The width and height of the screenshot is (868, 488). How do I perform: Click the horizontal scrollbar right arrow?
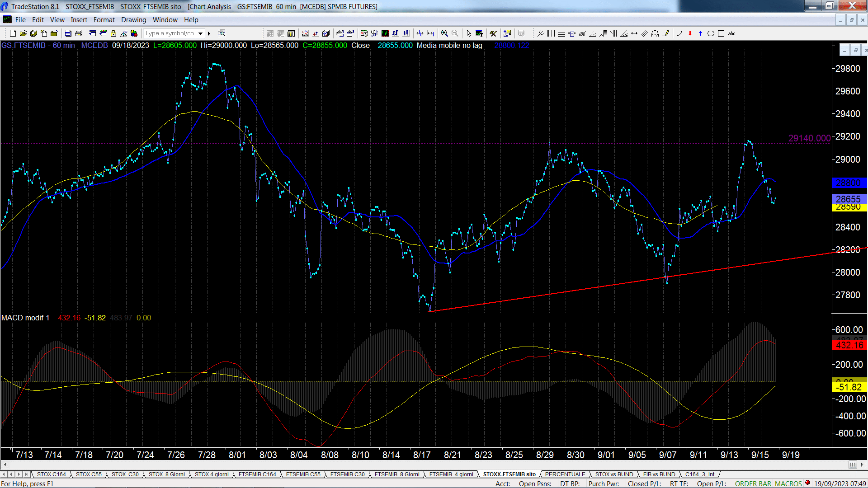pyautogui.click(x=862, y=465)
